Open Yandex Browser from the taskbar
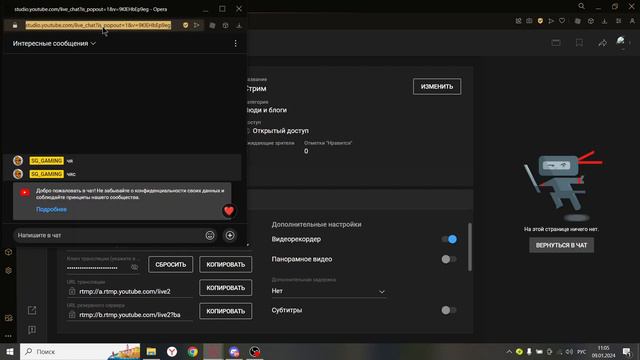The image size is (640, 360). pos(172,351)
